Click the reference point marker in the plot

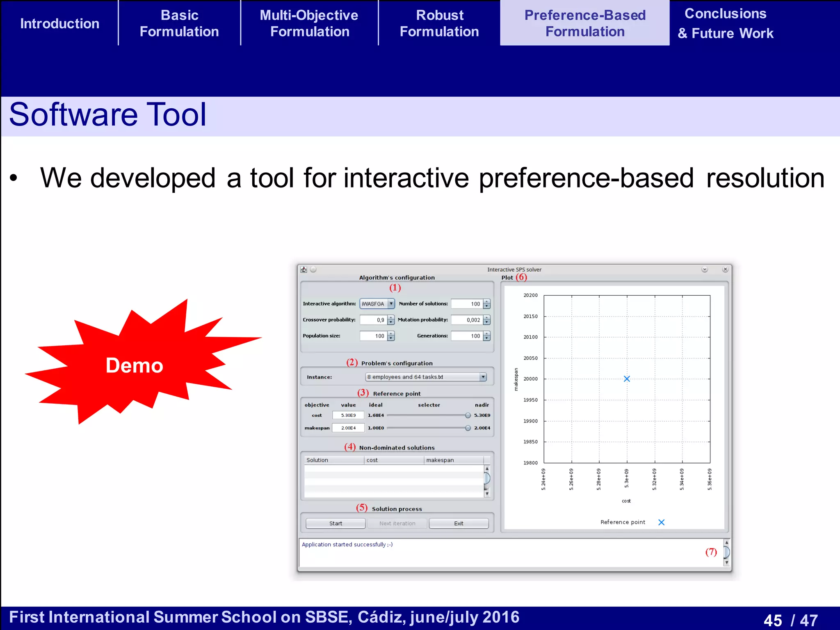[627, 379]
